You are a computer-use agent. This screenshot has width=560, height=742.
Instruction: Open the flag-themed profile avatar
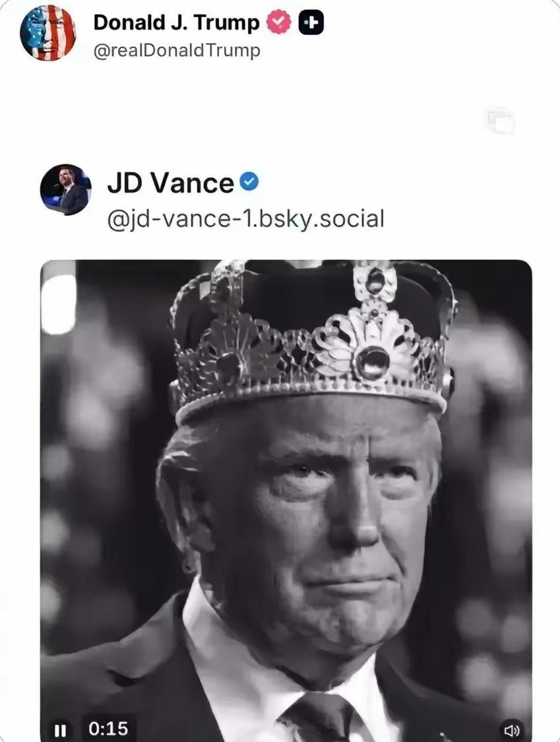click(x=47, y=32)
